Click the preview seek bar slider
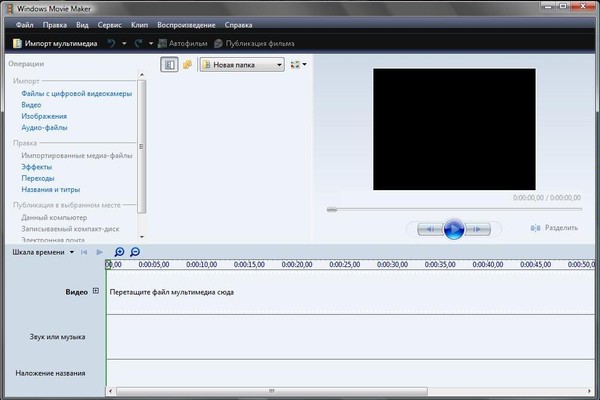Image resolution: width=600 pixels, height=400 pixels. 332,209
